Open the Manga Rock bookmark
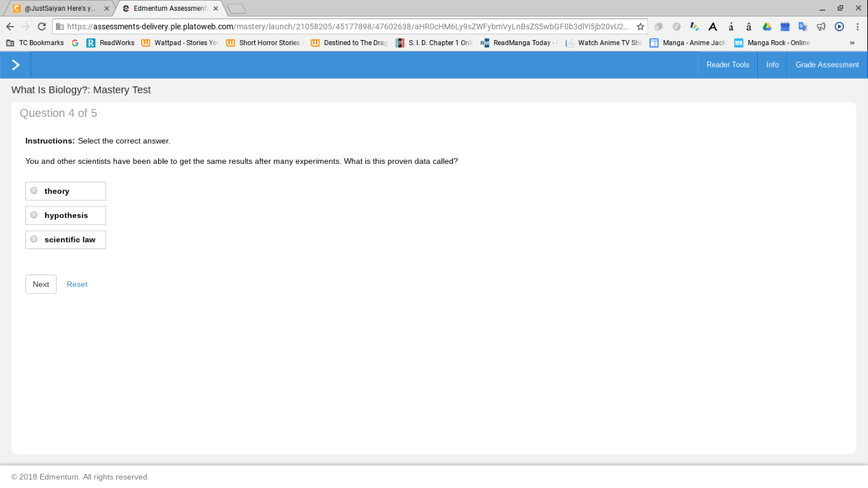 [772, 43]
